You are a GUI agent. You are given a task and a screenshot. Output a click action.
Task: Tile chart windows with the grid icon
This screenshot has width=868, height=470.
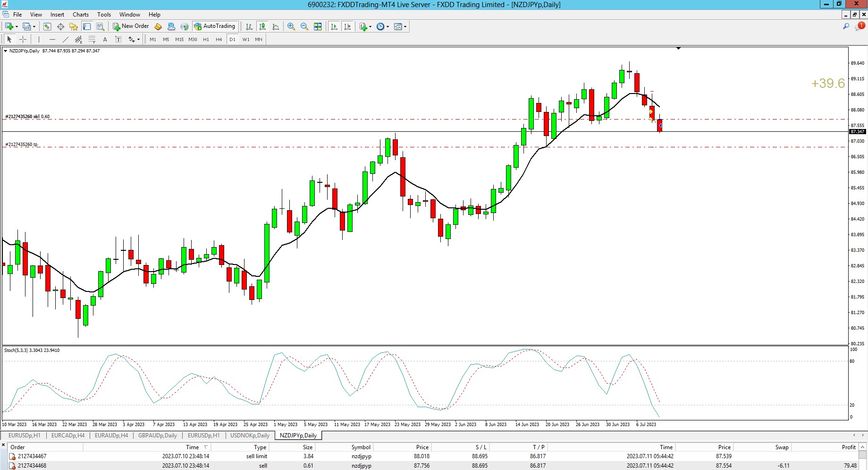318,26
